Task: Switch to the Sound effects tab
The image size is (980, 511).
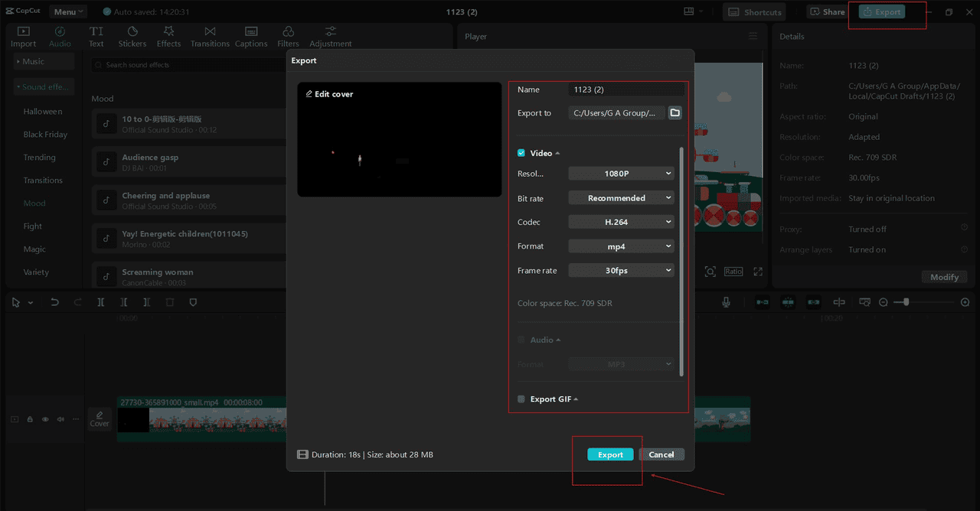Action: [43, 86]
